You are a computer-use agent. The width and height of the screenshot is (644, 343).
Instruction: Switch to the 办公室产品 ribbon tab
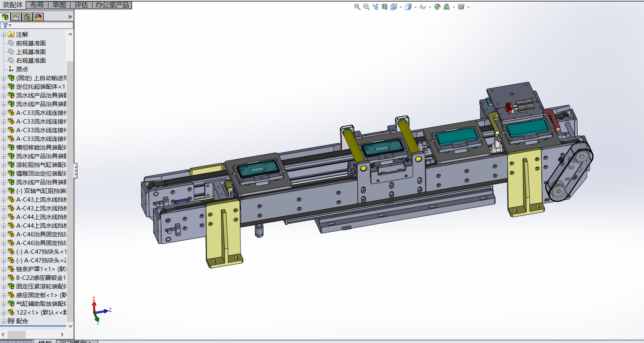(x=112, y=5)
